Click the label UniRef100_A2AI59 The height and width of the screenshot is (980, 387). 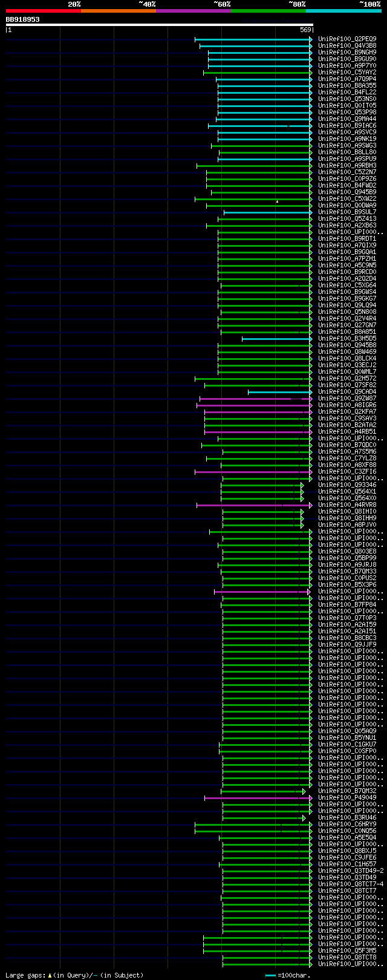click(347, 624)
